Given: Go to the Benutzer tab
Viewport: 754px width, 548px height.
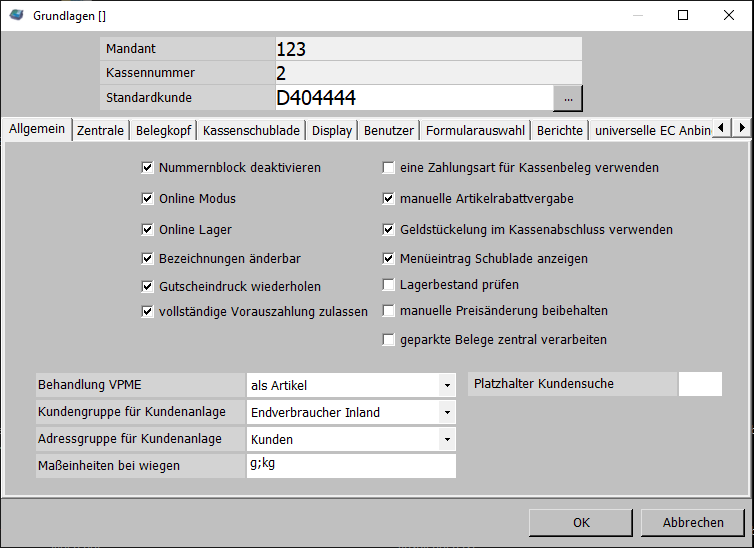Looking at the screenshot, I should tap(389, 130).
